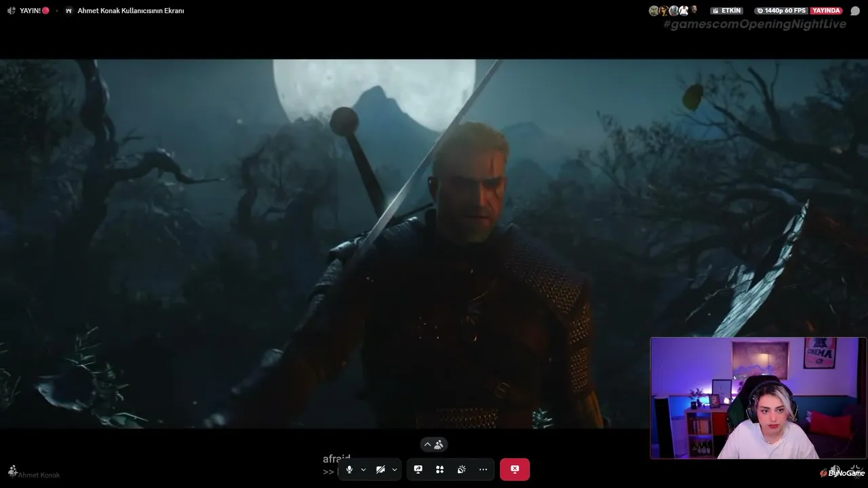The width and height of the screenshot is (868, 488).
Task: Open the soundboard icon
Action: (x=461, y=470)
